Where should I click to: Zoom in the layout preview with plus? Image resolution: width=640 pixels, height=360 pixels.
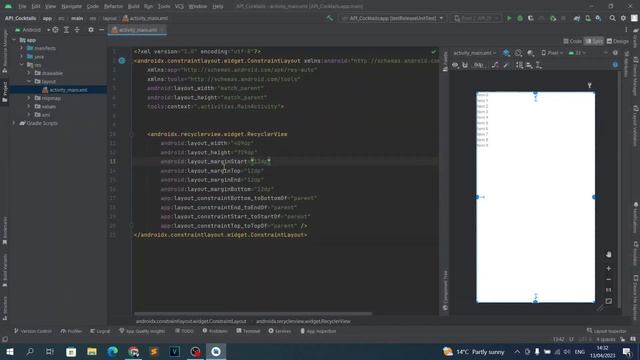pos(609,269)
